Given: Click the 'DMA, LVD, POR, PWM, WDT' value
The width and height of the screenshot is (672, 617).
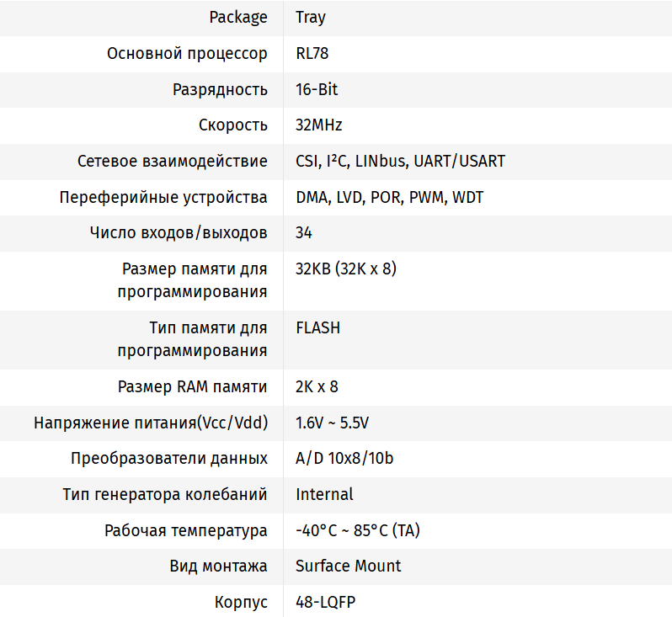Looking at the screenshot, I should [389, 198].
